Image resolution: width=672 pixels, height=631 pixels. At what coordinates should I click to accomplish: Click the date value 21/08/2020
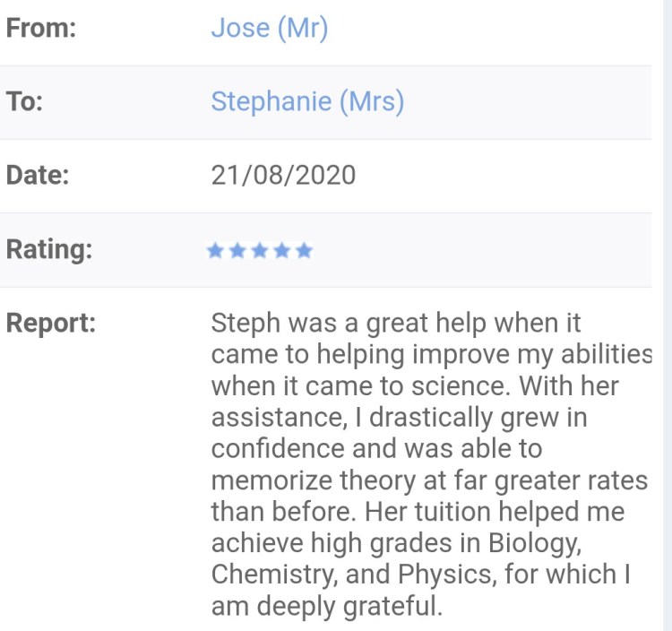point(283,175)
